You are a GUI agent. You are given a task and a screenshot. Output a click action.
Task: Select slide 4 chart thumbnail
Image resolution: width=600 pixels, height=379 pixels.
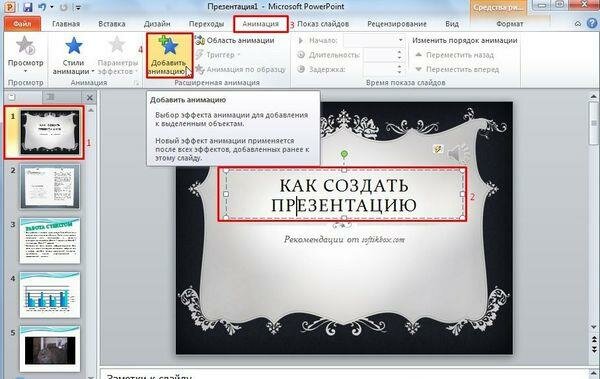(x=50, y=295)
